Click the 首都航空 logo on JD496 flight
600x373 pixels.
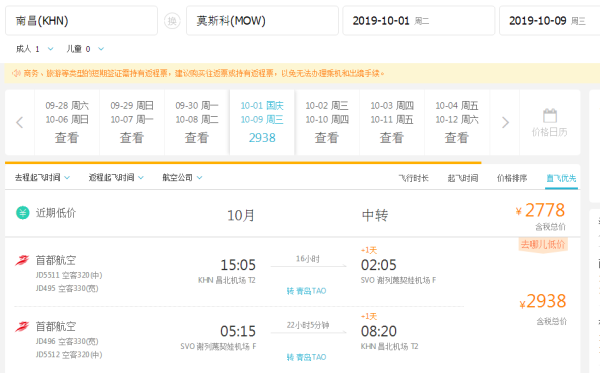click(x=22, y=326)
